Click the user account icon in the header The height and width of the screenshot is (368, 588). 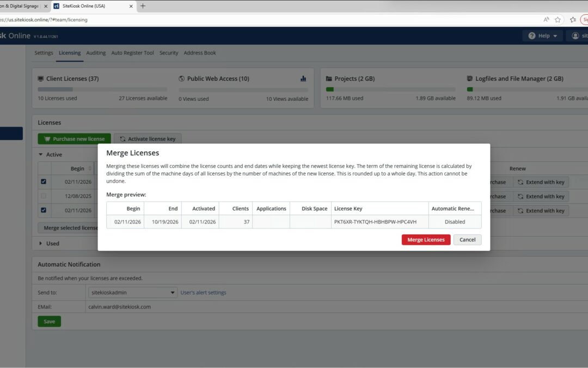coord(575,35)
